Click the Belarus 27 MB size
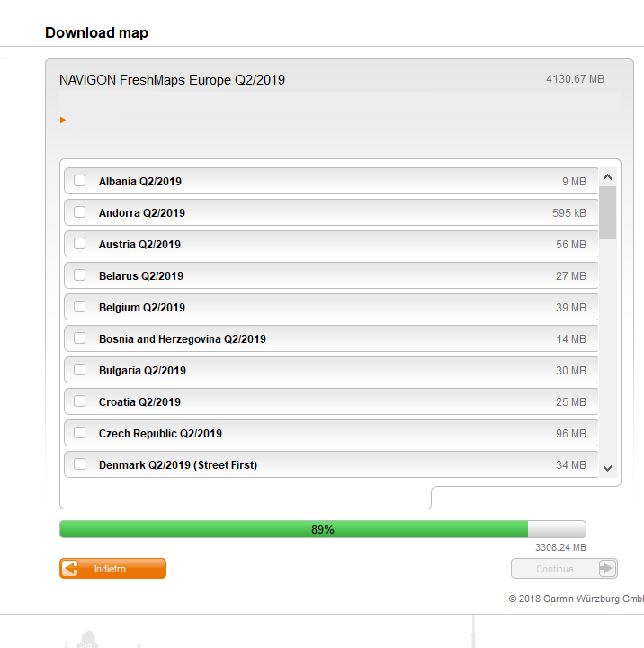 (x=571, y=276)
